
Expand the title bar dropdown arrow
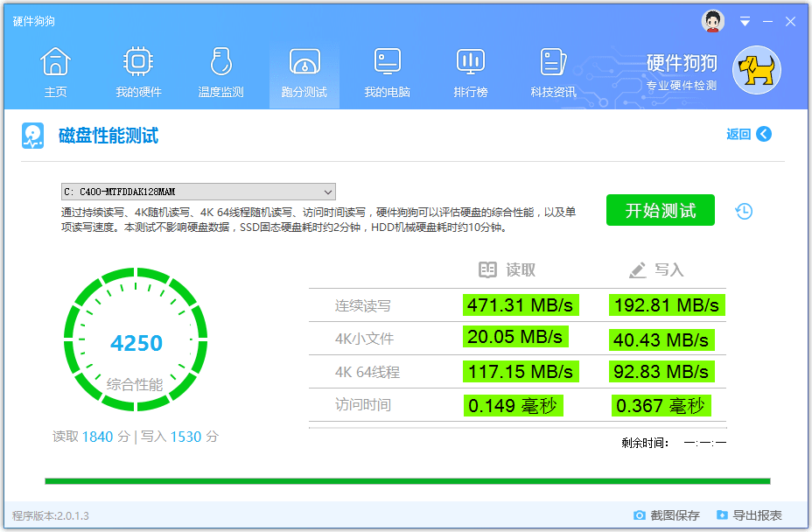pos(745,21)
